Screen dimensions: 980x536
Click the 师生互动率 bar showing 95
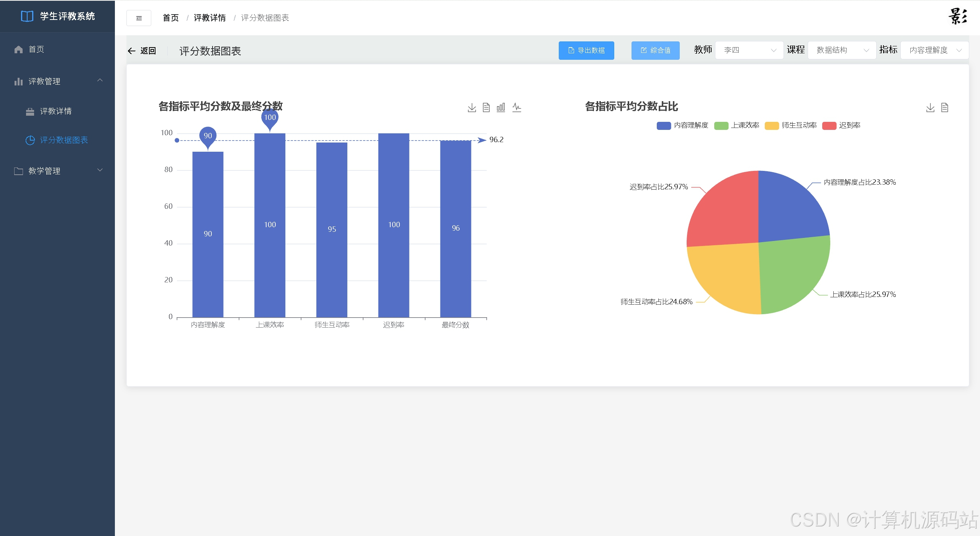pos(332,230)
